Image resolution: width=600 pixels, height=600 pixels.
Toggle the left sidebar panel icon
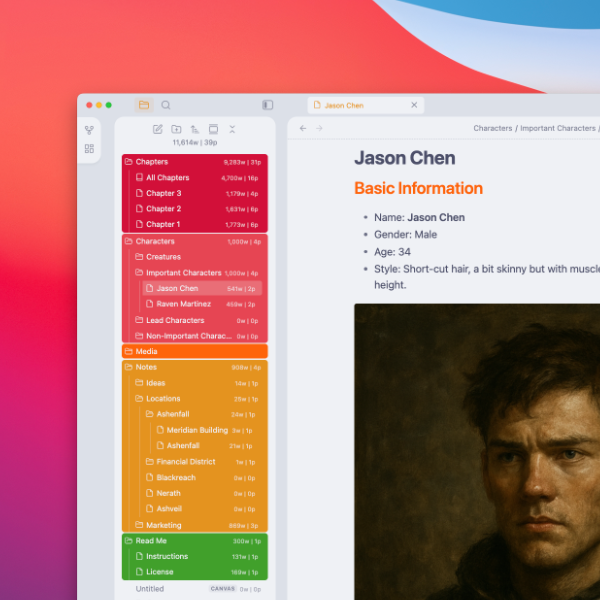(267, 105)
